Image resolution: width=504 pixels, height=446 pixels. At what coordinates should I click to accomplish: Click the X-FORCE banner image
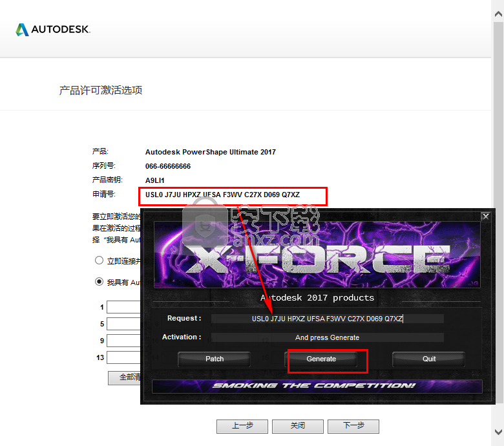317,255
